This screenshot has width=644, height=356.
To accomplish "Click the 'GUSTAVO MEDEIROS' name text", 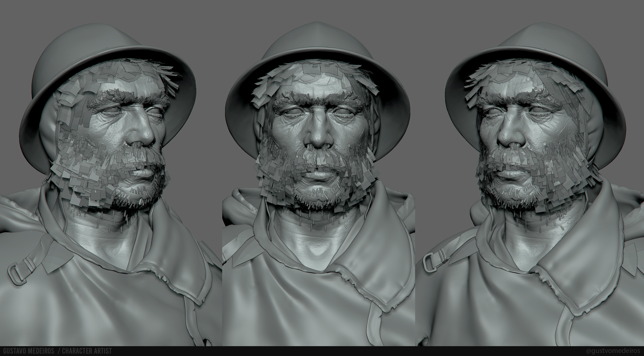I will pos(28,351).
